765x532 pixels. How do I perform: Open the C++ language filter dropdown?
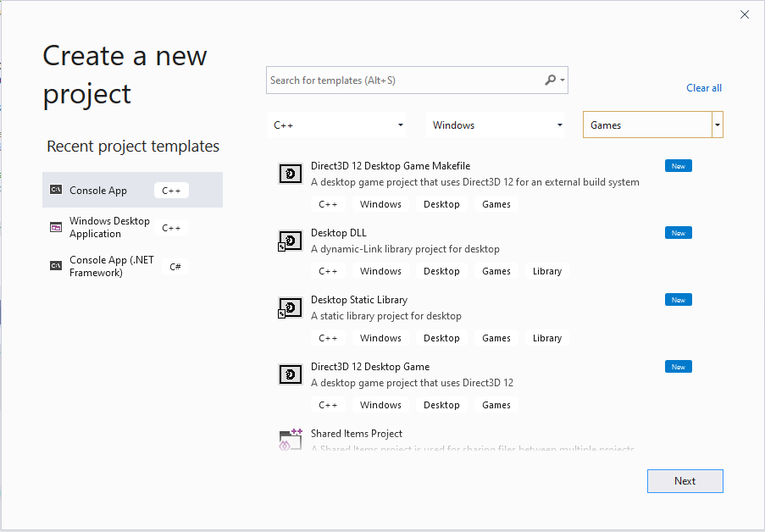click(336, 125)
